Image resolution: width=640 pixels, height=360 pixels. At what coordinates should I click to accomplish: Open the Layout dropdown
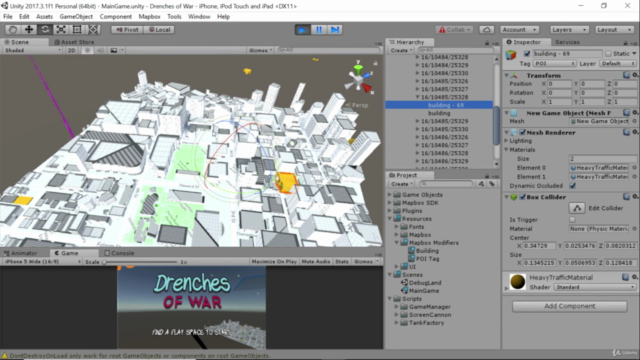pyautogui.click(x=614, y=30)
